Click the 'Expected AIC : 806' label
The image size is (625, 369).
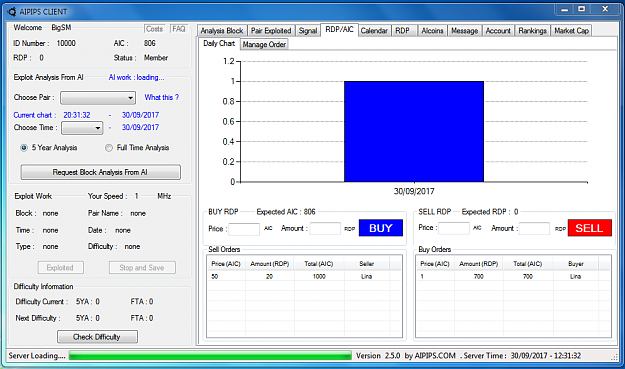286,212
